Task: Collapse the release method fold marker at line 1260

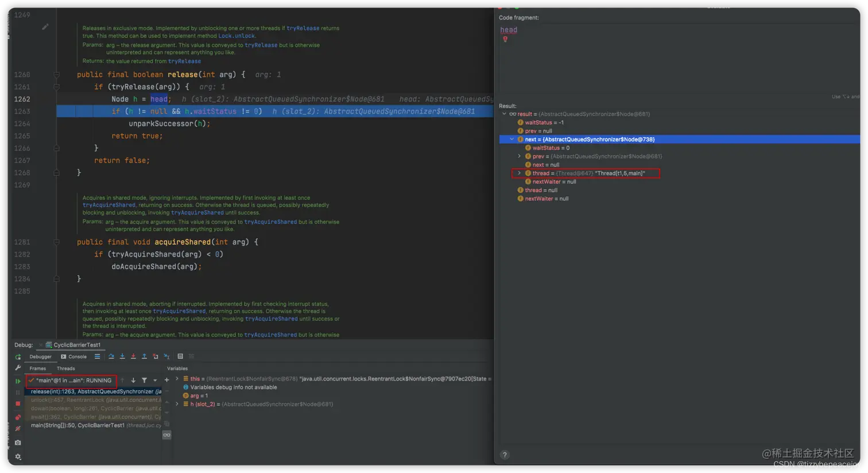Action: tap(56, 75)
